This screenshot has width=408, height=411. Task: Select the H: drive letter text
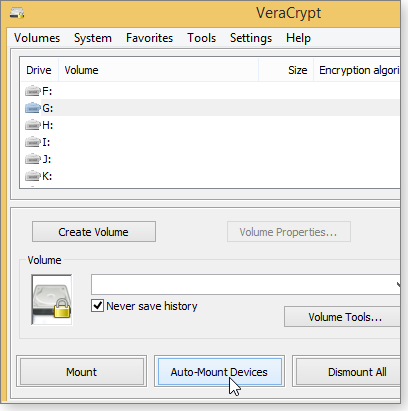coord(48,125)
